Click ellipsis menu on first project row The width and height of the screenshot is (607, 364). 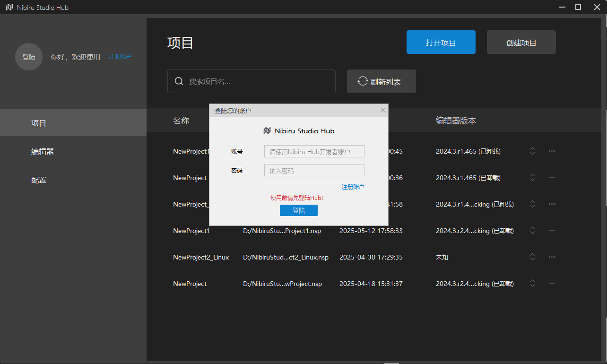tap(552, 151)
